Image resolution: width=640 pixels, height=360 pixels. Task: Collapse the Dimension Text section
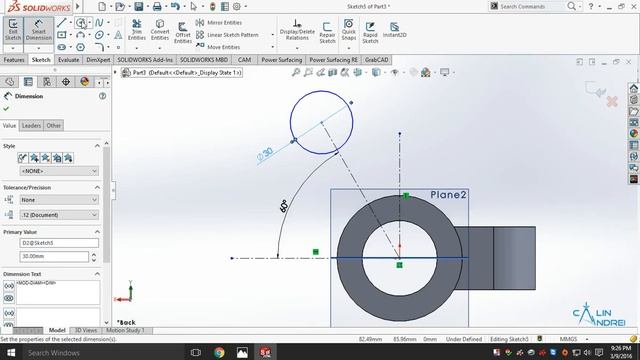[97, 274]
